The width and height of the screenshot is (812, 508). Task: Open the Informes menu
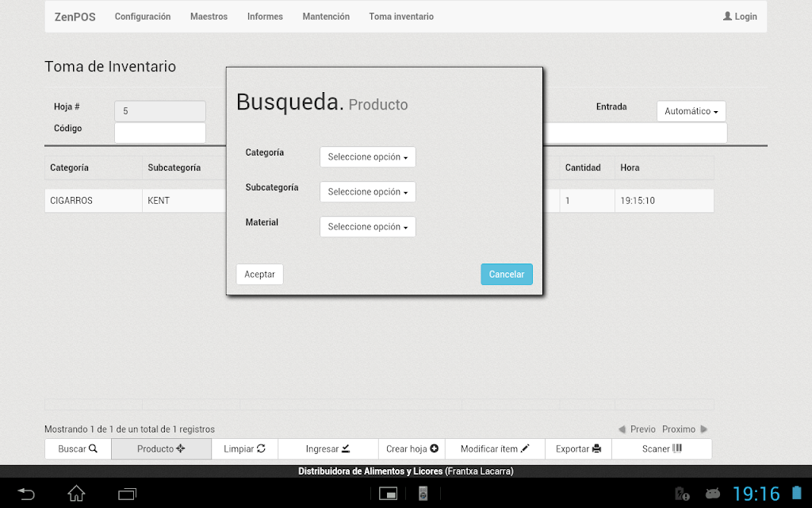pyautogui.click(x=265, y=17)
